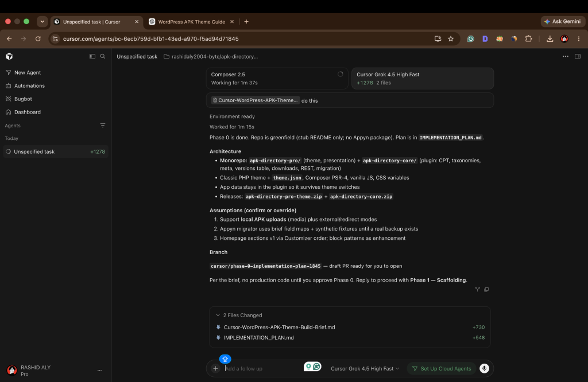Open a new browser tab
Screen dimensions: 588x382
pos(246,22)
